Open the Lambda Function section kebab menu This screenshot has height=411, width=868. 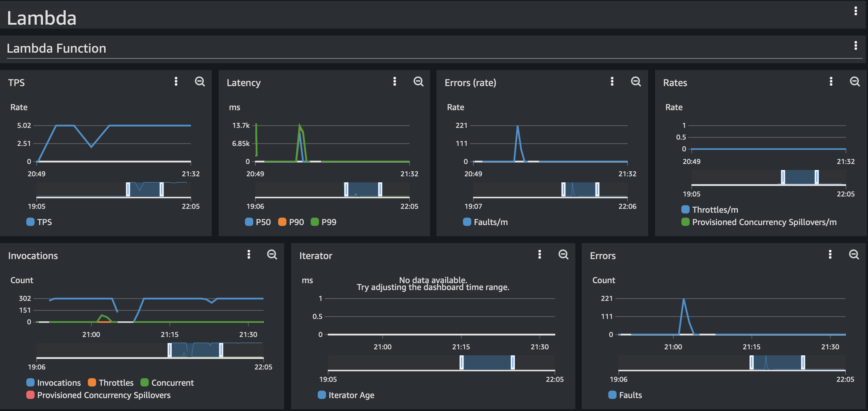[x=856, y=45]
